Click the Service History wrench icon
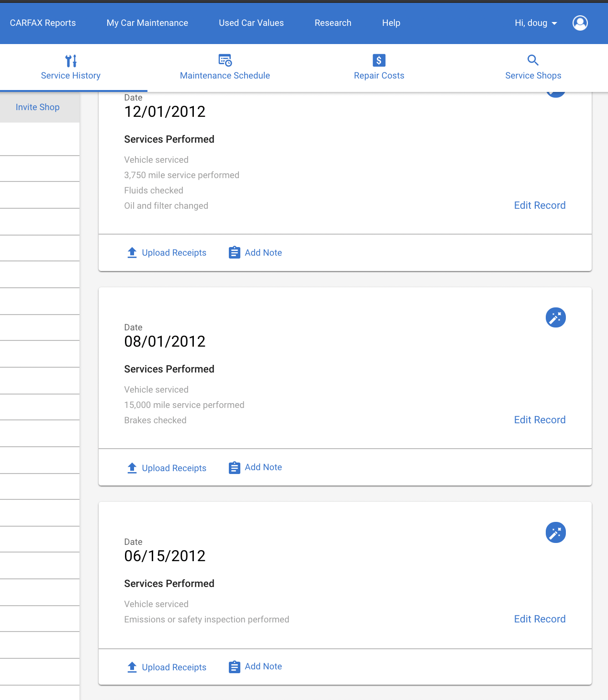 tap(71, 61)
